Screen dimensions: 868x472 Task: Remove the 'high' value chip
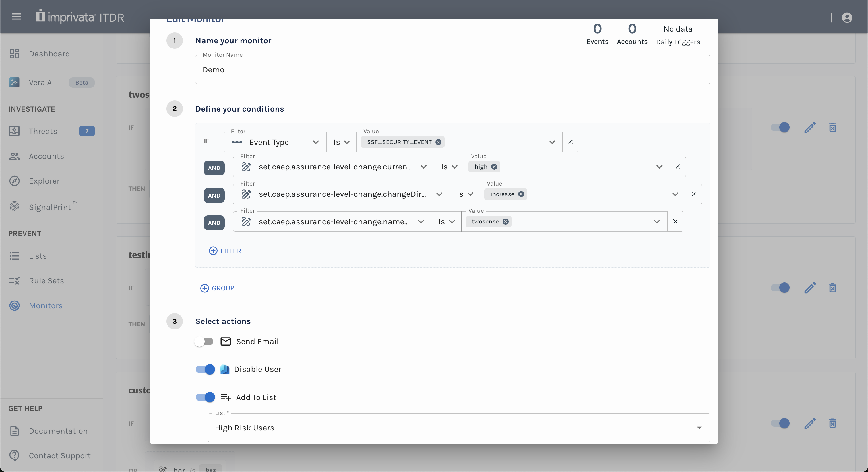click(x=494, y=167)
